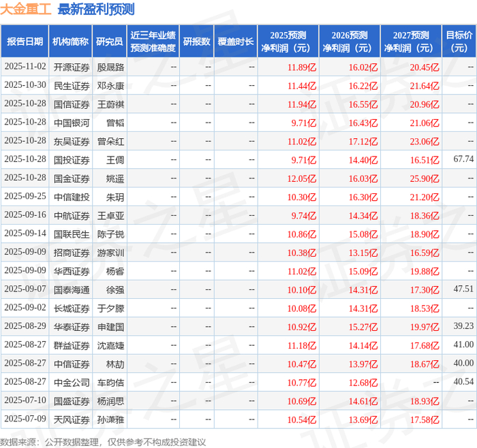
Task: Click the 研究员 header cell
Action: 110,42
